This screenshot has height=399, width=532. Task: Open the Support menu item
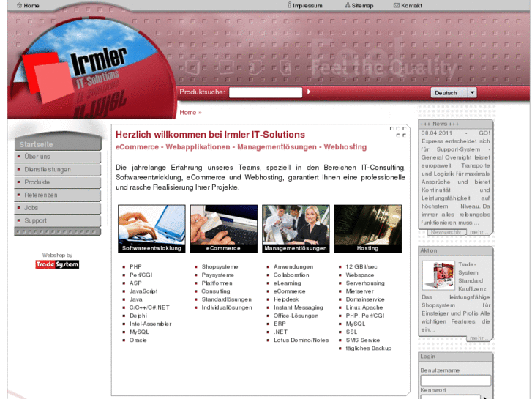[x=58, y=220]
